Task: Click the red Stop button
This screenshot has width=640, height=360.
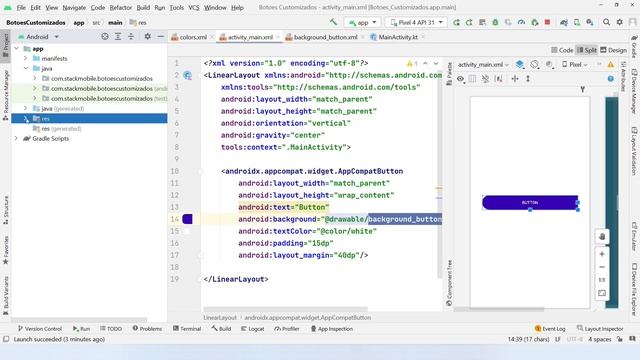Action: pos(547,22)
